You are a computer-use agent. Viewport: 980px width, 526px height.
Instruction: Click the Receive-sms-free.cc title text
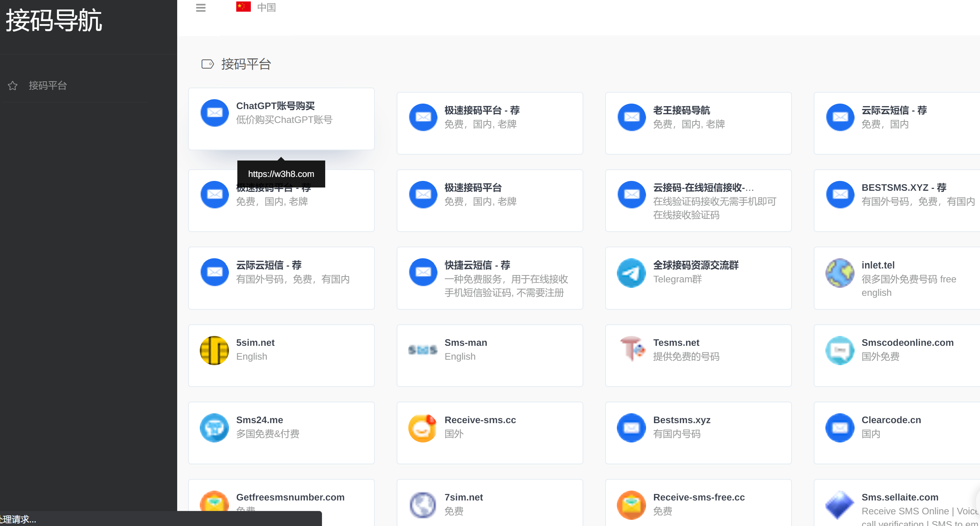(x=699, y=497)
